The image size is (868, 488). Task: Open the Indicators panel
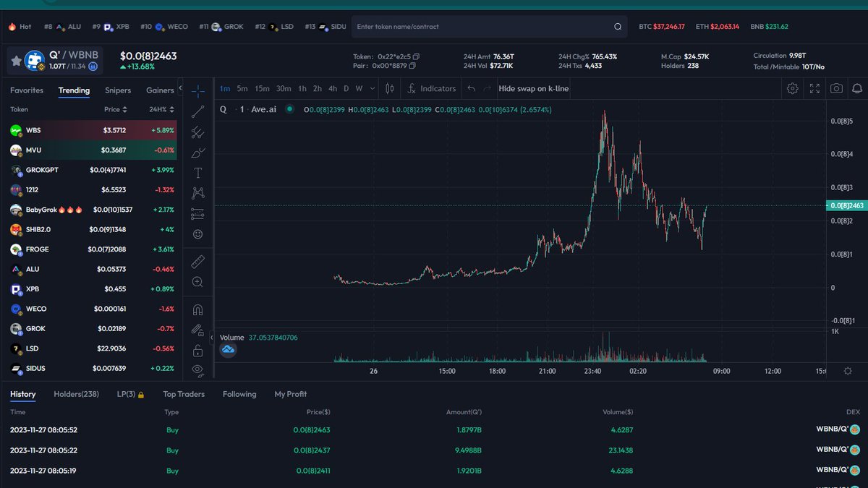(431, 88)
